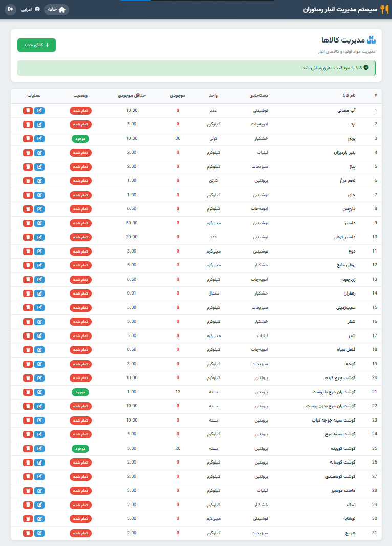The width and height of the screenshot is (392, 546).
Task: Click the کالای جدید add button
Action: click(x=36, y=45)
